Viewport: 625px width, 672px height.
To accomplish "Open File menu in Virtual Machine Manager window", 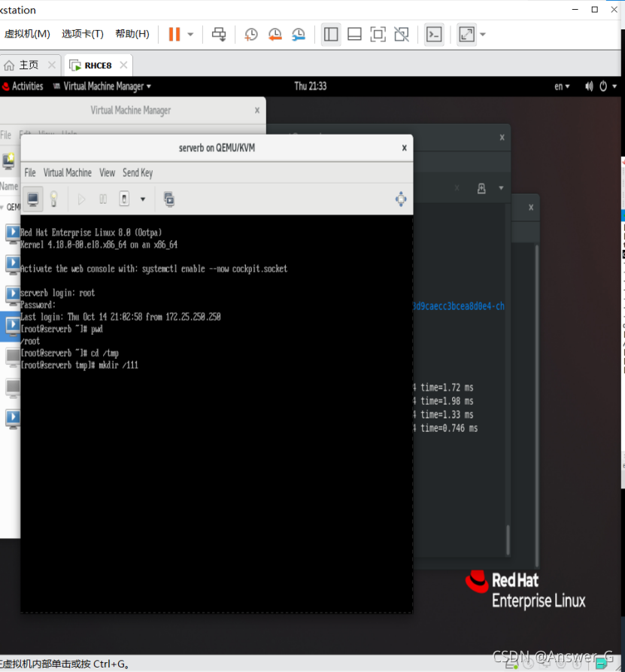I will click(x=6, y=135).
